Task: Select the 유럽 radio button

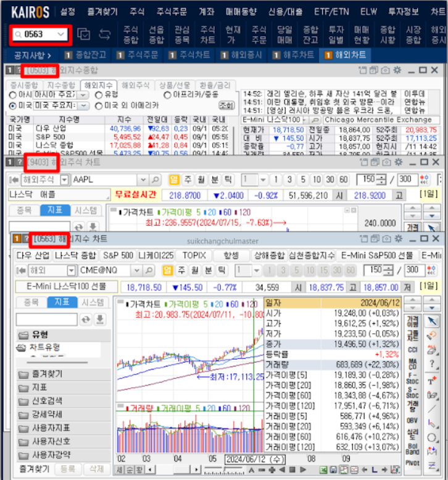Action: pos(99,95)
